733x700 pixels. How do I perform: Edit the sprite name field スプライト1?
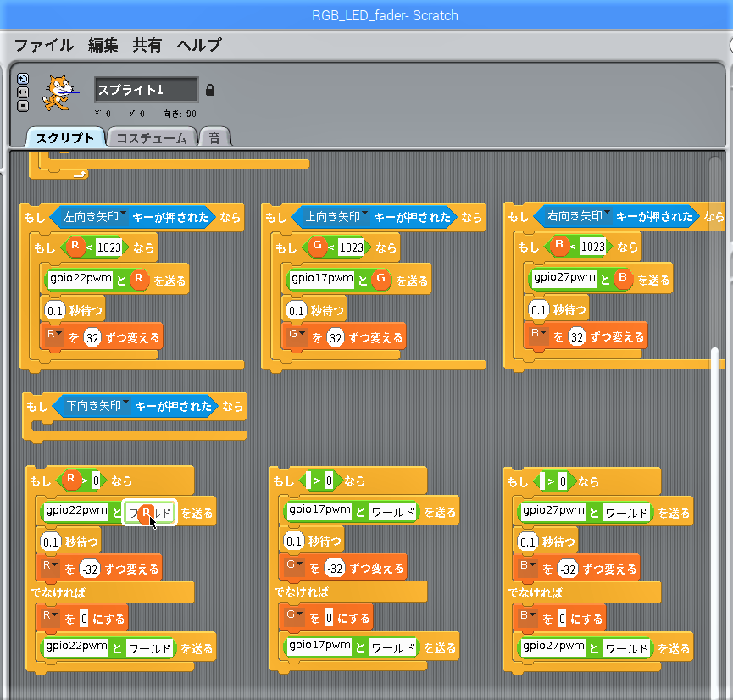(x=147, y=89)
